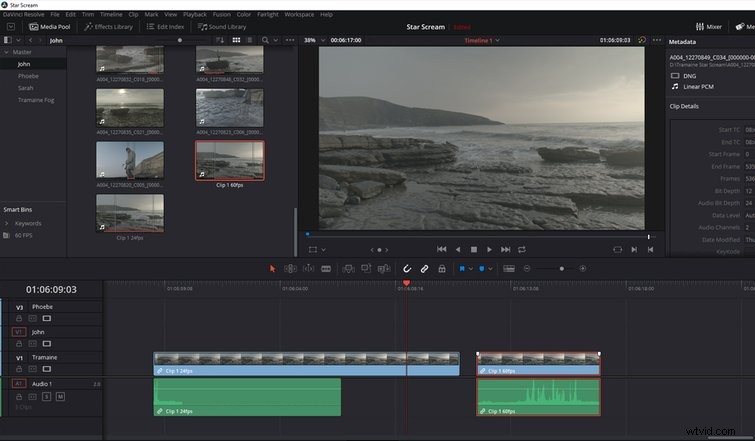Viewport: 755px width, 441px height.
Task: Lock the V3 Phoebe track
Action: click(19, 318)
